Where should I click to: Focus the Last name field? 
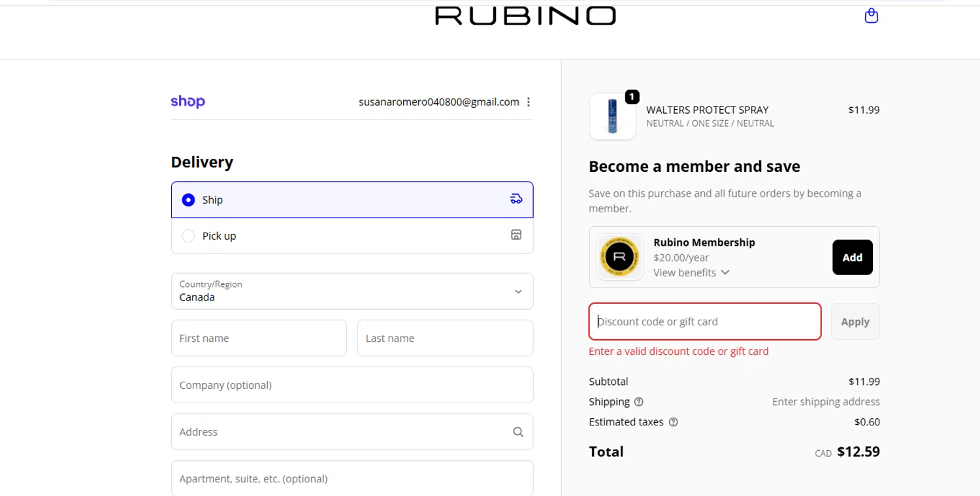[x=445, y=338]
